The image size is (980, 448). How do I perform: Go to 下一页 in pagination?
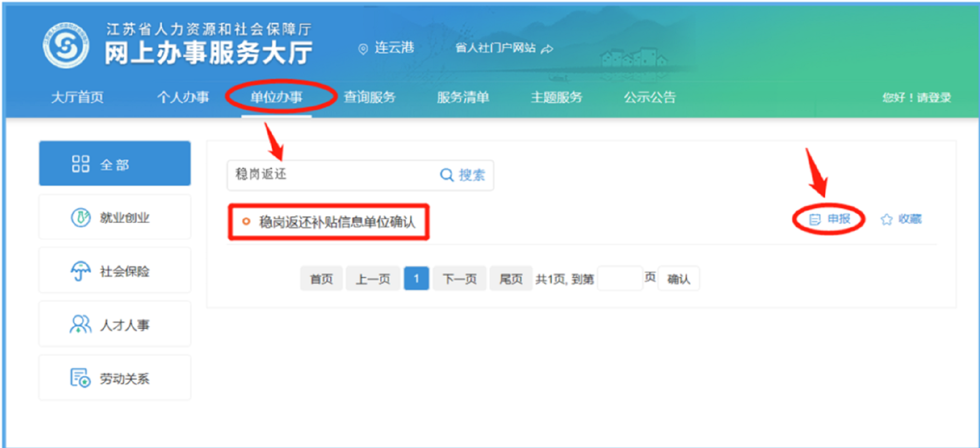[x=459, y=279]
